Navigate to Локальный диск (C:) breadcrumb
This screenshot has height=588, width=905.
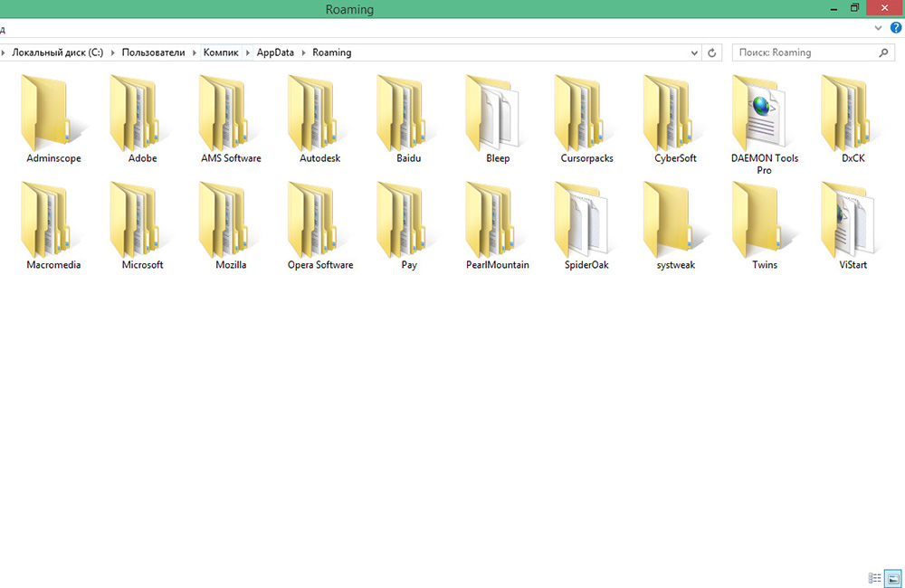click(58, 52)
